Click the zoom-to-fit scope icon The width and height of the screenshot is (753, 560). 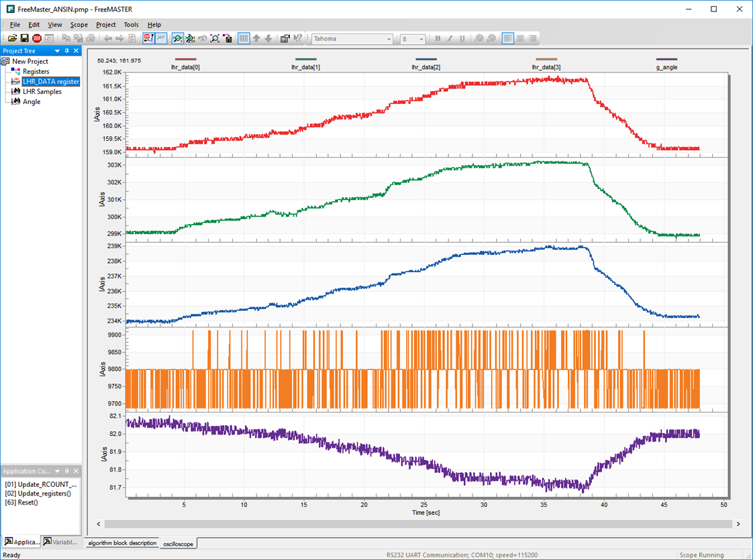[215, 38]
